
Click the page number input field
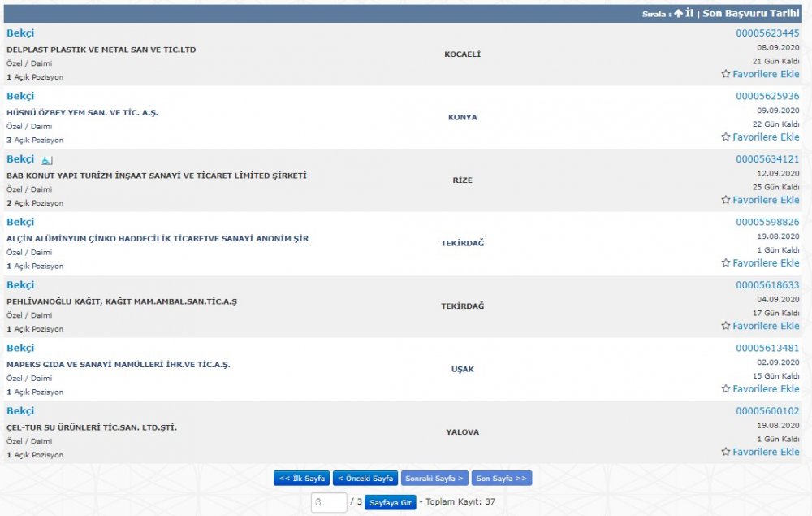(329, 502)
